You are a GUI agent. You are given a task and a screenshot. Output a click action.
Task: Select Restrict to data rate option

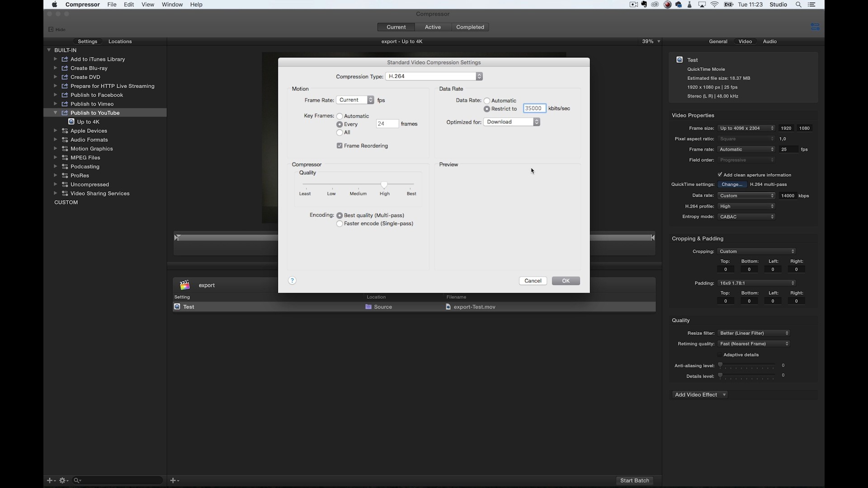pos(487,109)
